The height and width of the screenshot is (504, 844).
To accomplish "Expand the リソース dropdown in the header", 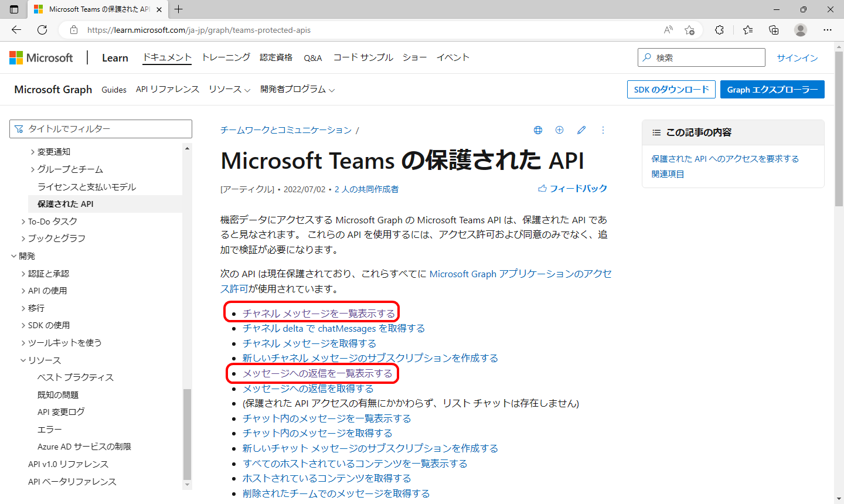I will click(229, 89).
